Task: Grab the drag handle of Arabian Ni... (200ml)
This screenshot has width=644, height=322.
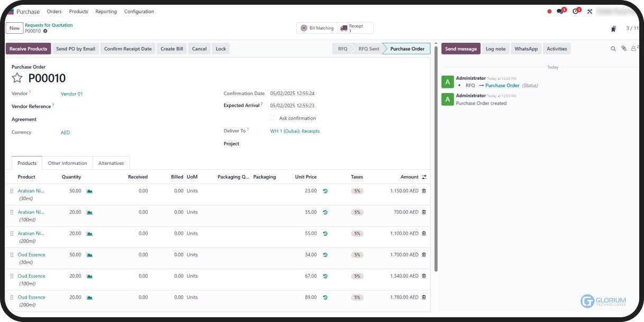Action: point(12,233)
